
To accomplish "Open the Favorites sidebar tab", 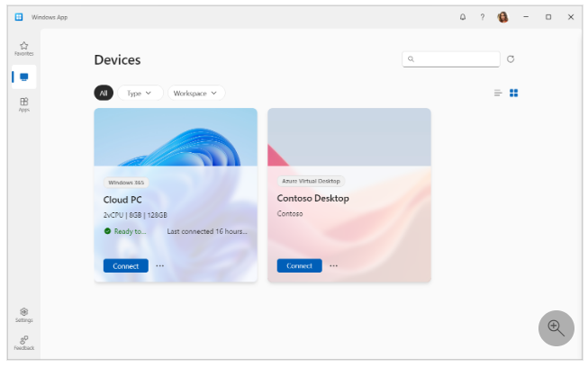I will coord(24,49).
